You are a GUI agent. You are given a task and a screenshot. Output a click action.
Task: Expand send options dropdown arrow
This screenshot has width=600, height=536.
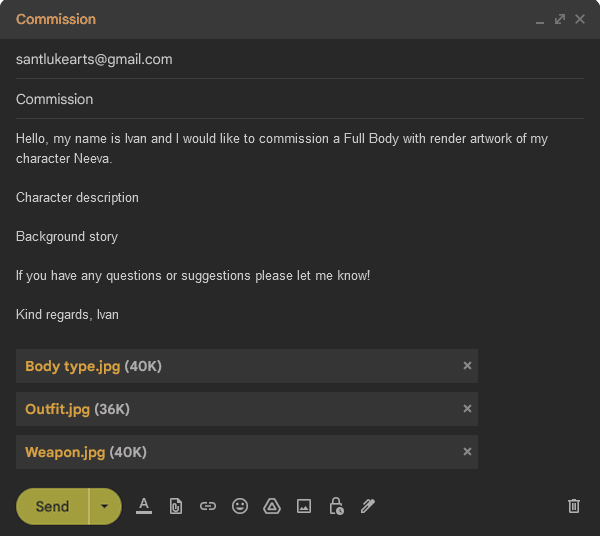coord(105,506)
